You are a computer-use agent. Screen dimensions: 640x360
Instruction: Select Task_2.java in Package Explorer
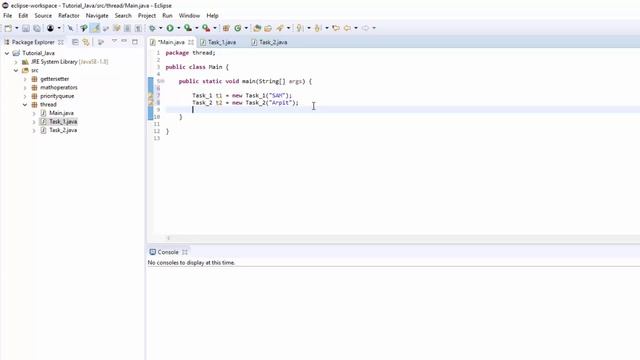coord(63,130)
